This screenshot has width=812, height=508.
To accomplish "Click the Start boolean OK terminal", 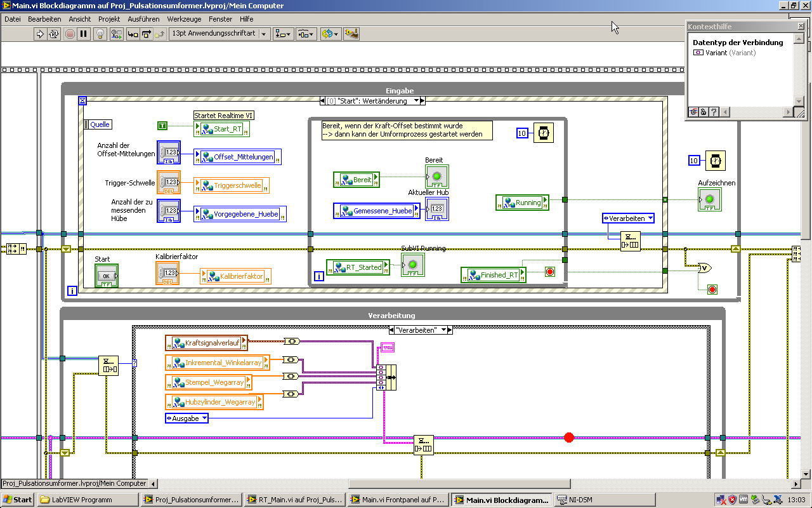I will (x=107, y=276).
